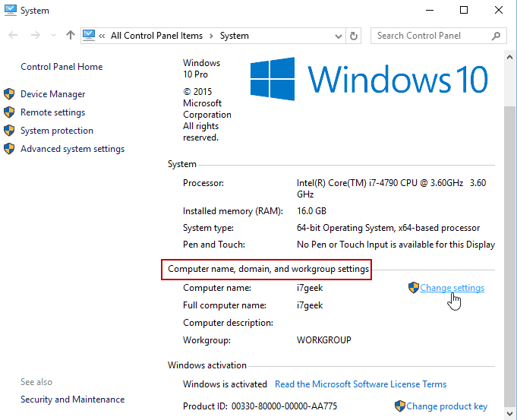Click shield icon beside Change product key
517x420 pixels.
tap(399, 406)
